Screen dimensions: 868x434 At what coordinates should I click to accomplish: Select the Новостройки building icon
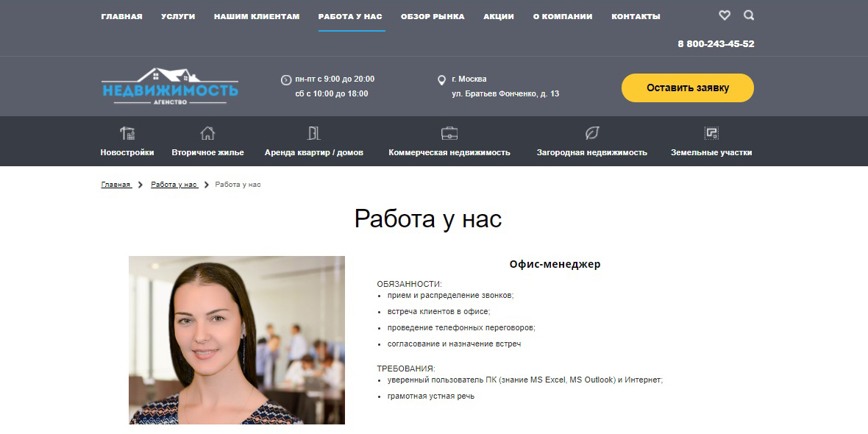tap(127, 133)
